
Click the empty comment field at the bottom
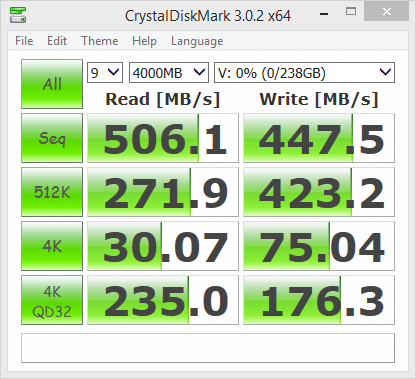click(208, 348)
